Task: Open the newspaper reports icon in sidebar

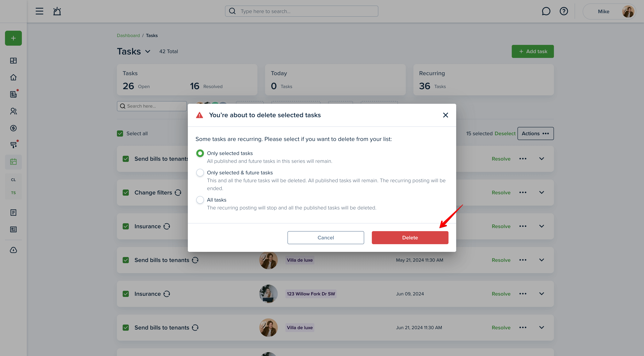Action: click(x=13, y=229)
